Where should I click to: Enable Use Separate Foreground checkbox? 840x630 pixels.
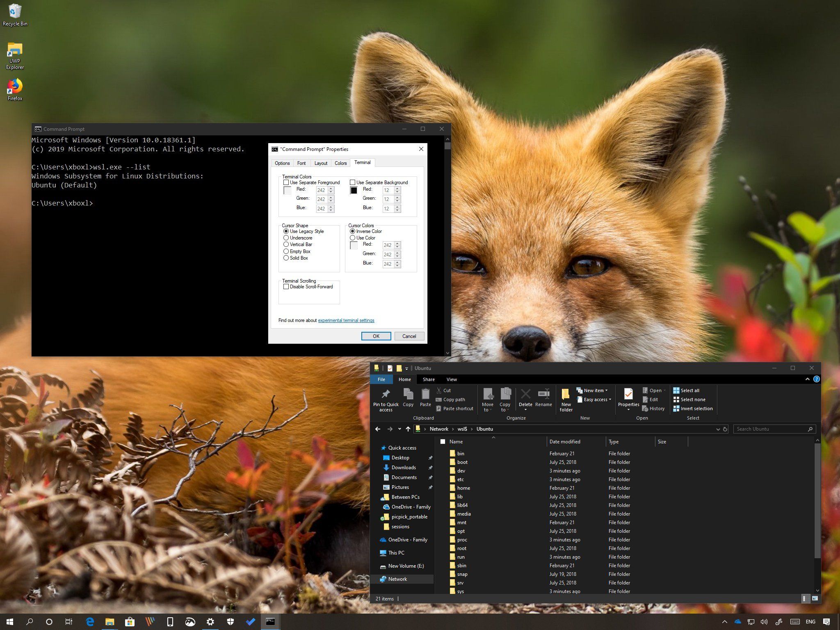pyautogui.click(x=286, y=183)
